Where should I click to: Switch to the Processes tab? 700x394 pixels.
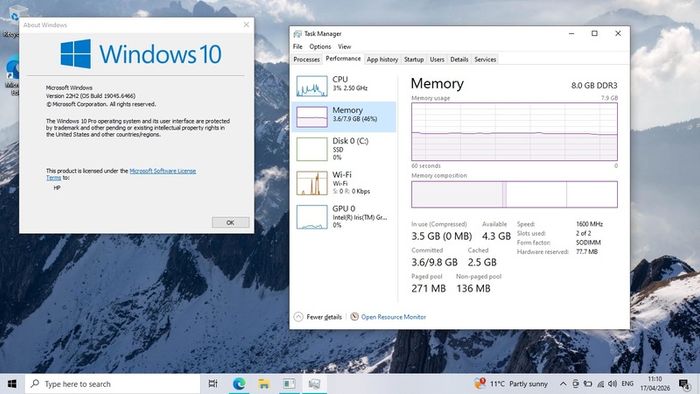(306, 59)
